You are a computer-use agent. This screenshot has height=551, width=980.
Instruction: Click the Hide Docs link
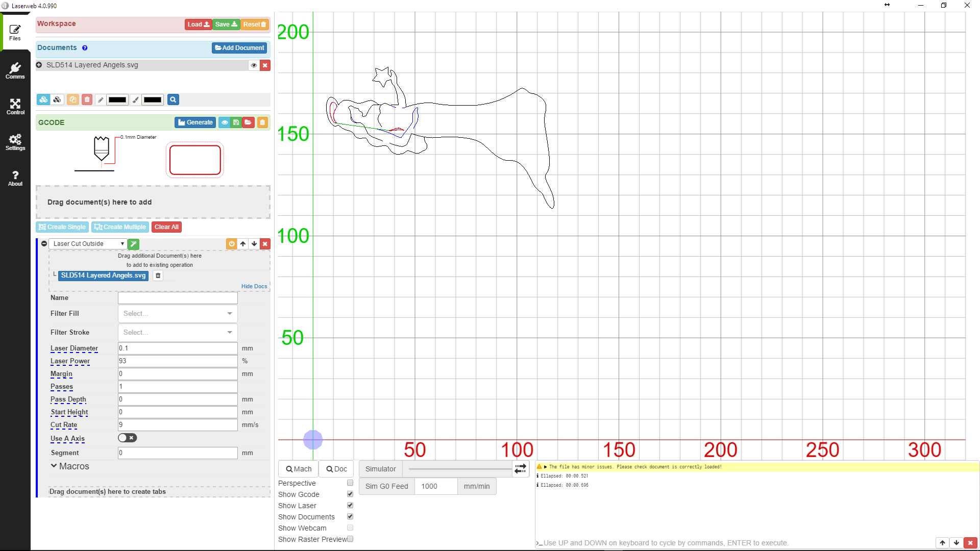[x=254, y=286]
